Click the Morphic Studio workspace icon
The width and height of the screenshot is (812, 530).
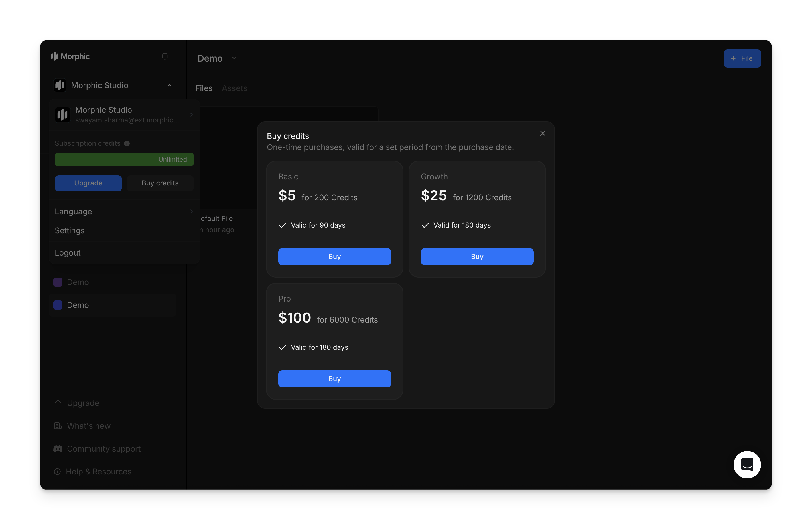click(x=60, y=85)
